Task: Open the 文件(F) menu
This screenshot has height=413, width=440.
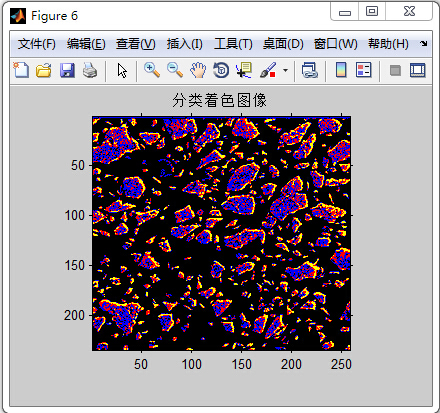Action: pos(37,44)
